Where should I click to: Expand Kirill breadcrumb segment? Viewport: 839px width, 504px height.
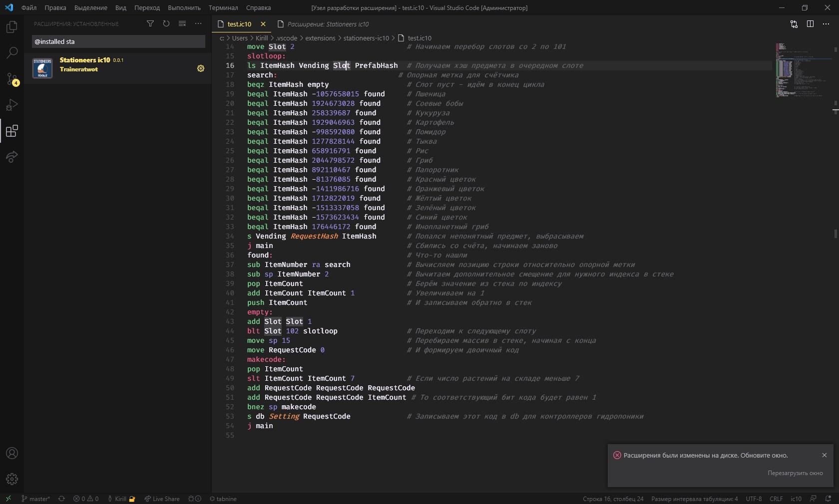point(262,38)
